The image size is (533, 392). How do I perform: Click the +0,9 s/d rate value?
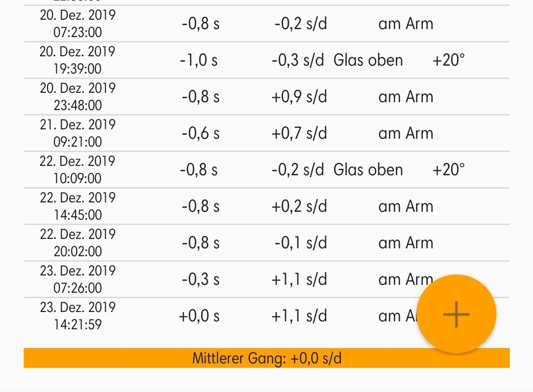click(299, 97)
